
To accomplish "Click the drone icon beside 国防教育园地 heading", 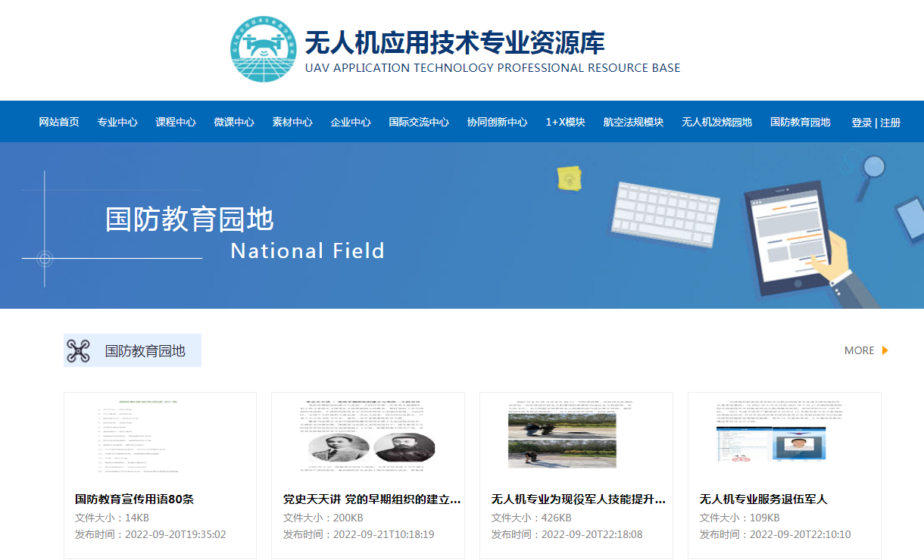I will (x=78, y=350).
